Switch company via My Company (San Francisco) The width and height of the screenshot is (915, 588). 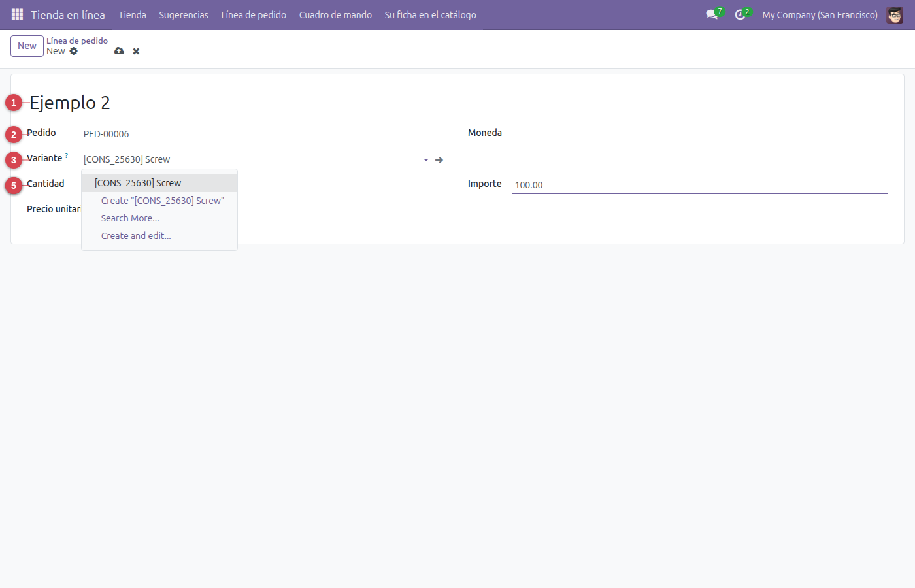[820, 14]
